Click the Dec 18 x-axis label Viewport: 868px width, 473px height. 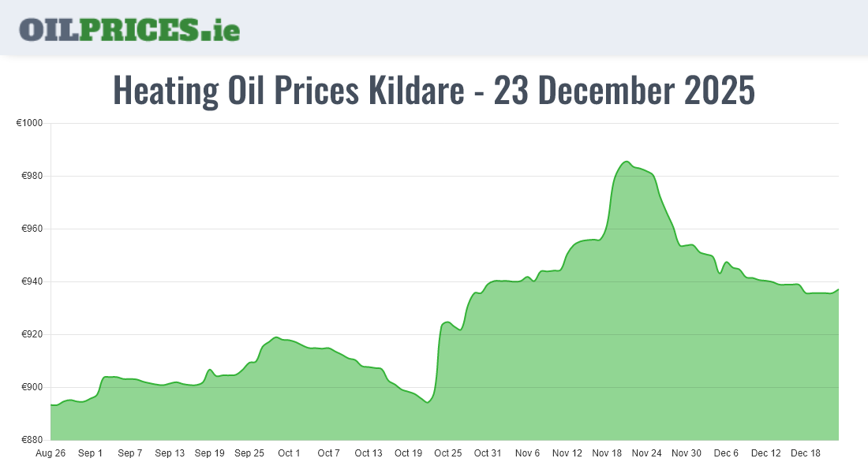[x=805, y=453]
